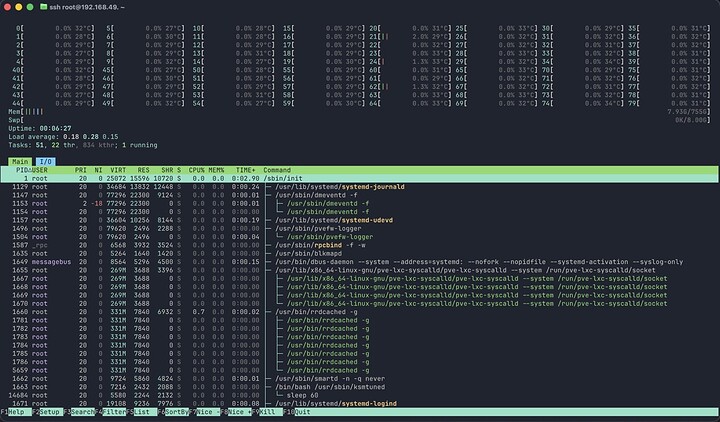Sort by RES column header

[143, 170]
